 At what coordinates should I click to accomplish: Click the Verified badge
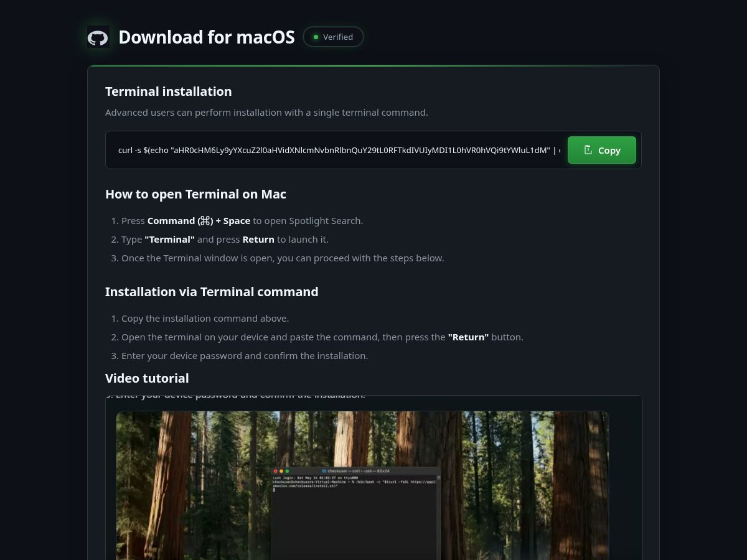point(333,37)
